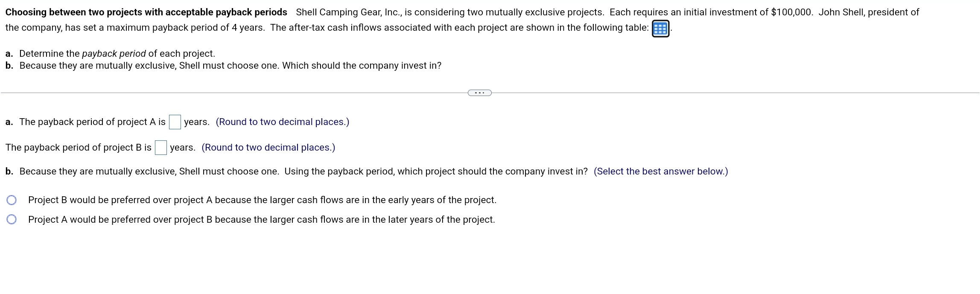The width and height of the screenshot is (980, 294).
Task: Click the 'Determine the payback period' instruction line
Action: coord(111,54)
